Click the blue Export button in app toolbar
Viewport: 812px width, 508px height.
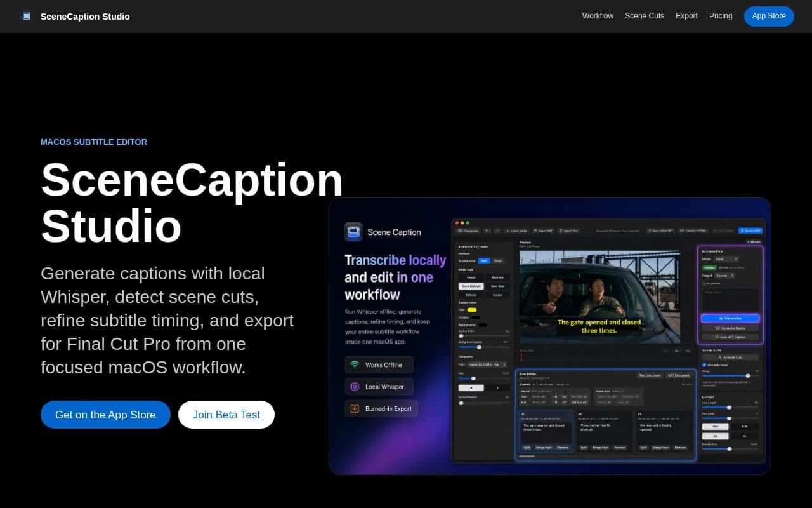[750, 231]
